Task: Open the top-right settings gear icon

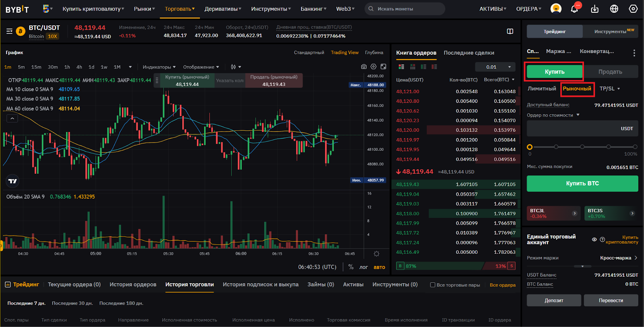Action: [633, 9]
